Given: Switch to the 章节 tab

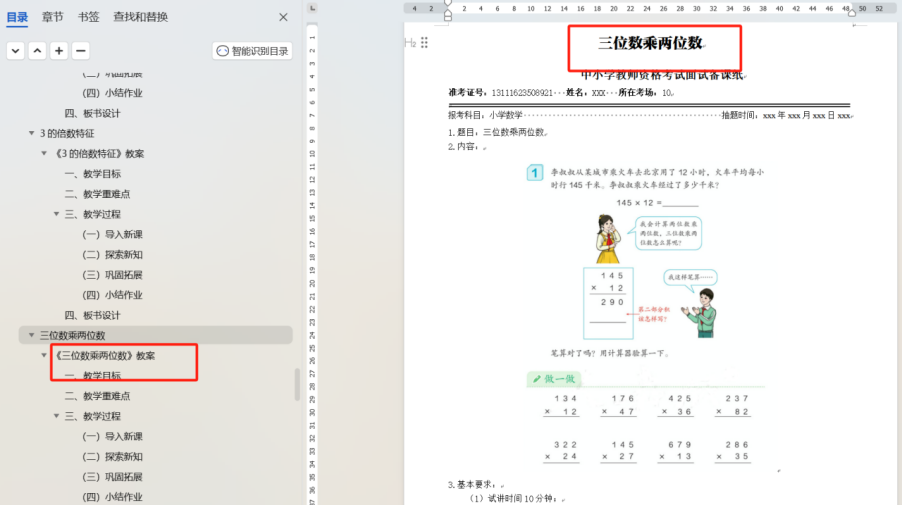Looking at the screenshot, I should 52,17.
